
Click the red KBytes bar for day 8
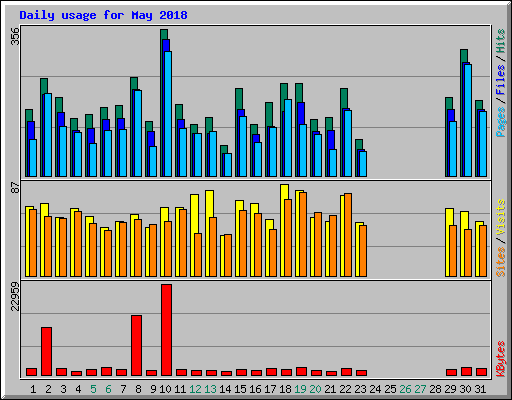click(136, 345)
